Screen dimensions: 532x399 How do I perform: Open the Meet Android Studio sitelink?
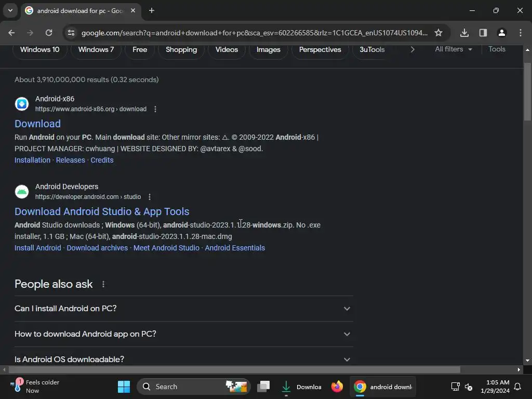(x=166, y=248)
